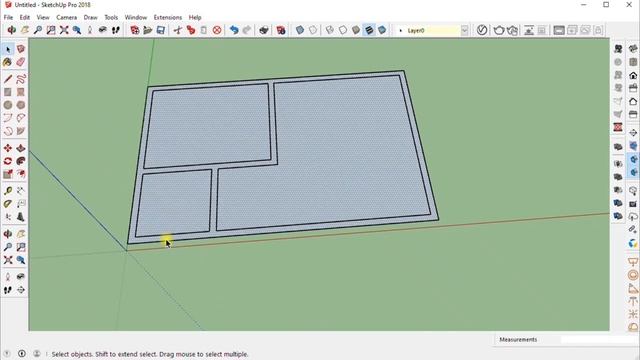The height and width of the screenshot is (360, 640).
Task: Select the Dimension tool
Action: tap(21, 191)
